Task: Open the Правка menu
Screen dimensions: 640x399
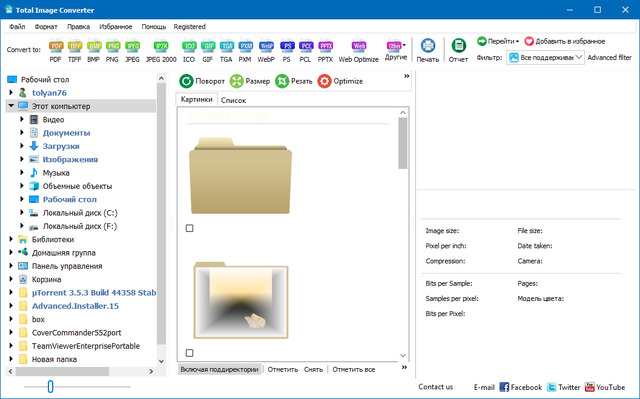Action: [x=78, y=27]
